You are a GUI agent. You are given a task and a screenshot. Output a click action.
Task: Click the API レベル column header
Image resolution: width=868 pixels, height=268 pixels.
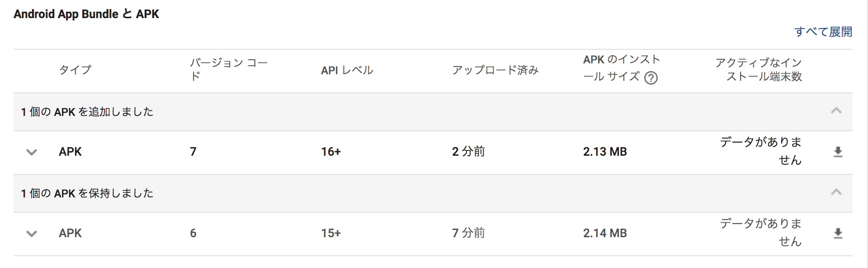tap(347, 70)
